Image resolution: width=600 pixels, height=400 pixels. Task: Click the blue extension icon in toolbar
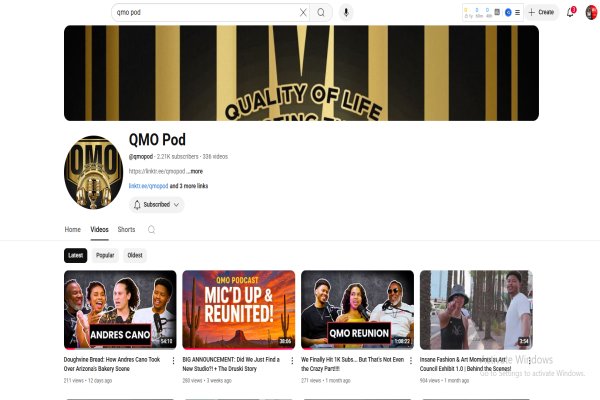pos(508,13)
